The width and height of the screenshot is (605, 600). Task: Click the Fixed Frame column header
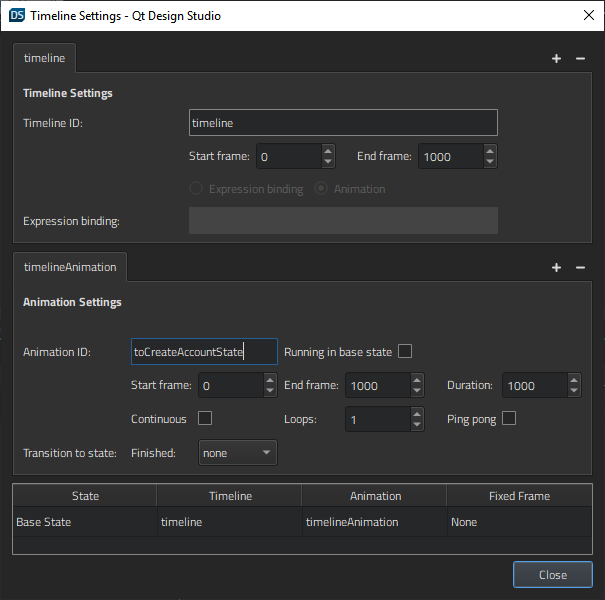coord(519,496)
